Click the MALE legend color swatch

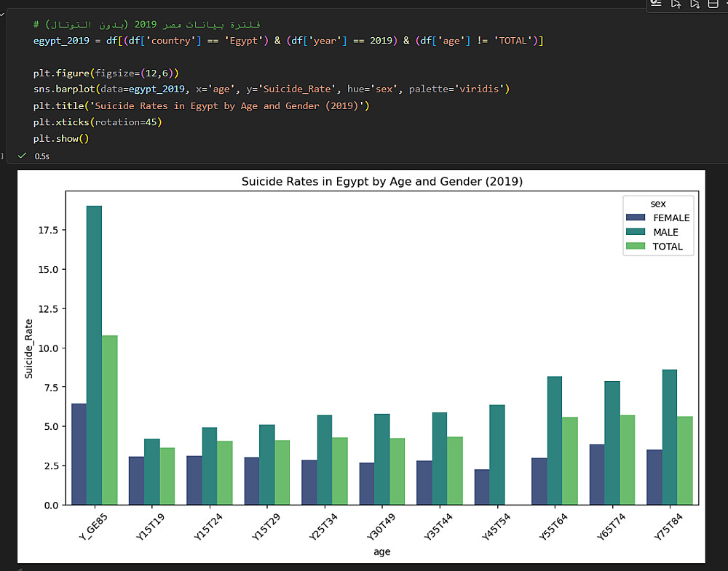[x=636, y=232]
